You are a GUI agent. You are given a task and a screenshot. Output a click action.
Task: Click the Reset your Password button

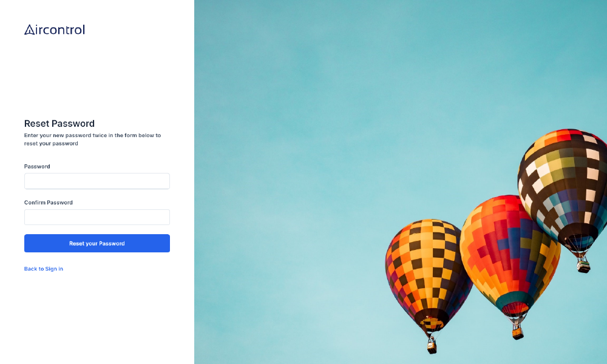pos(97,243)
